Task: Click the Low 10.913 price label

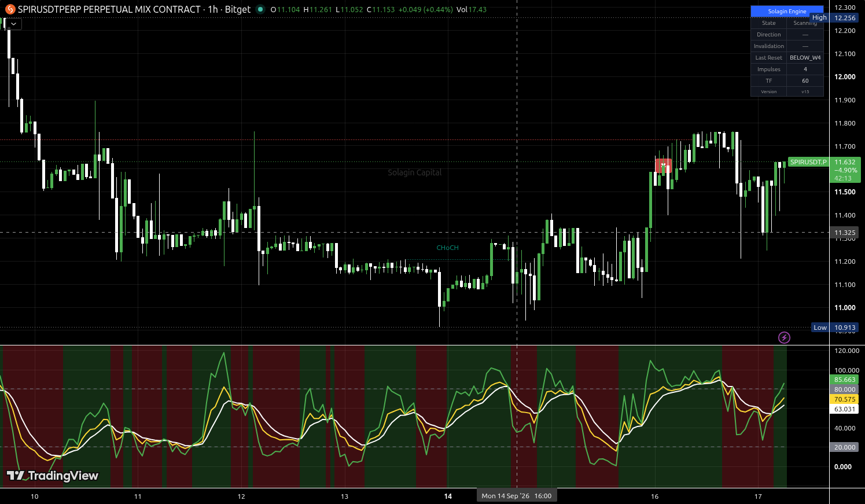Action: tap(835, 328)
